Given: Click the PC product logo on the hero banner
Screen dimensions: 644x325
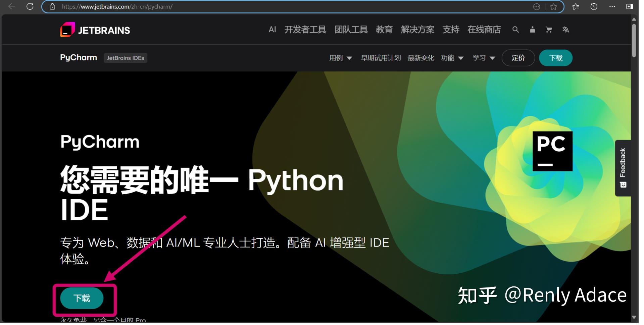Looking at the screenshot, I should [552, 151].
